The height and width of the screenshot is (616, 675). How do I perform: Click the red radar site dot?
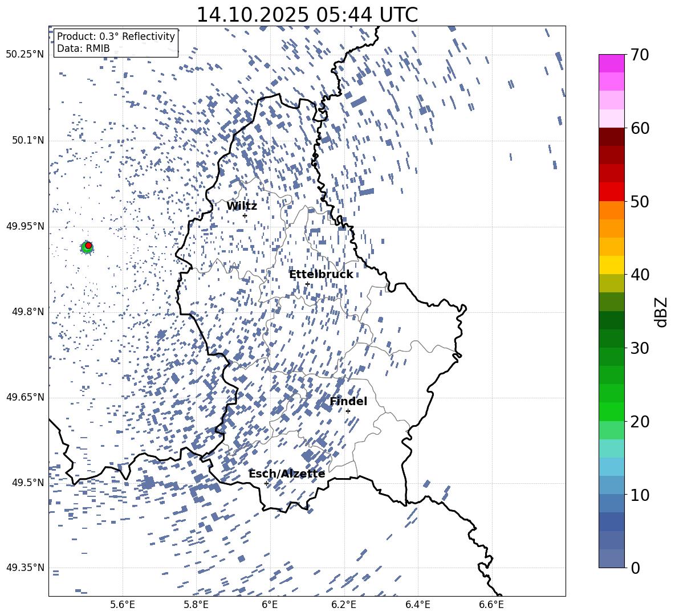pos(88,245)
